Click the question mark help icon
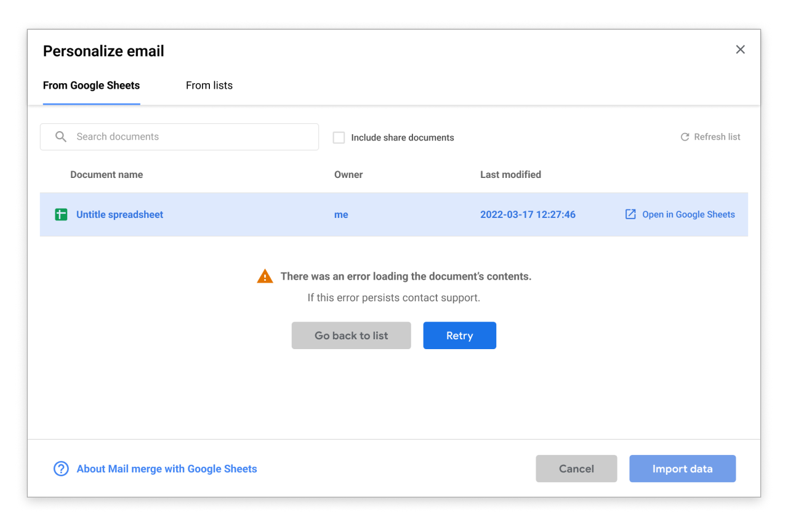This screenshot has height=532, width=788. click(61, 469)
